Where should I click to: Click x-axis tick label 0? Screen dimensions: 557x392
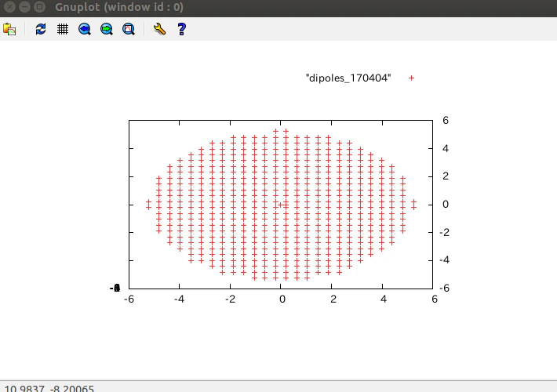[282, 299]
